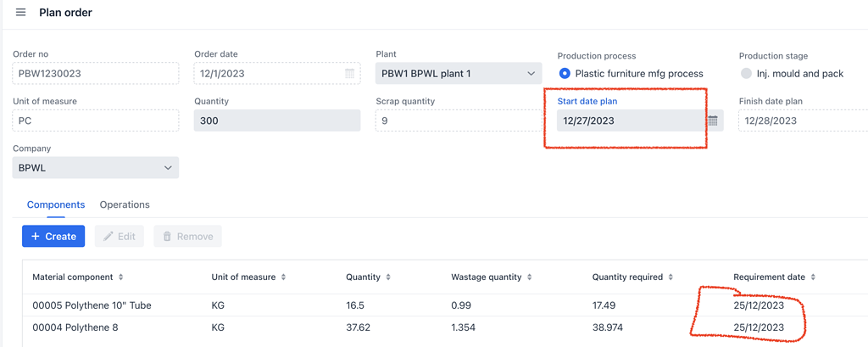
Task: Sort the Quantity required column
Action: click(x=670, y=277)
